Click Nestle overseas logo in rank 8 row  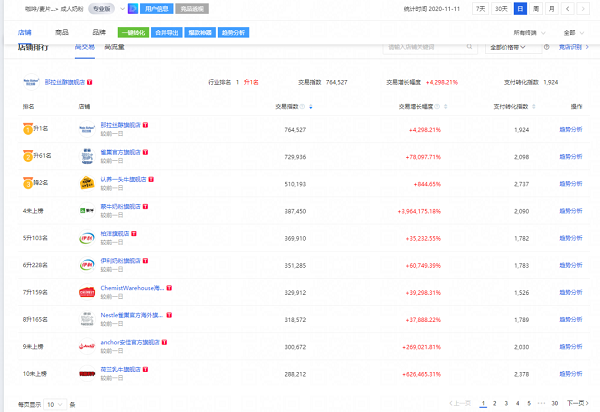coord(87,319)
